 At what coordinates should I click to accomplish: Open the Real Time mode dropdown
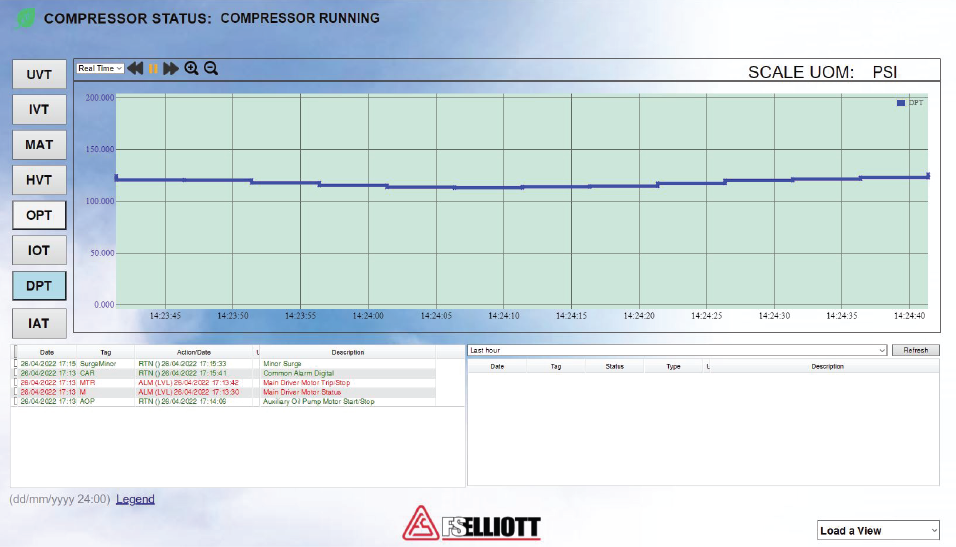(100, 68)
